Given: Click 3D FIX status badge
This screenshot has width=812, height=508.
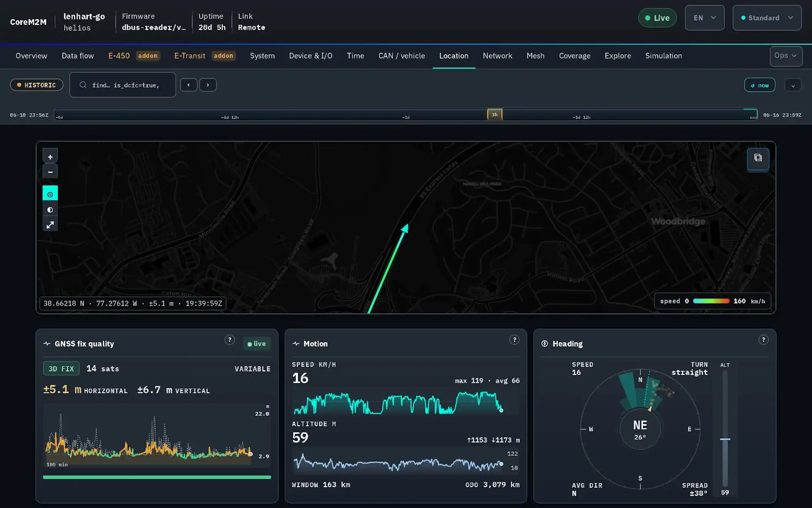Looking at the screenshot, I should click(61, 369).
